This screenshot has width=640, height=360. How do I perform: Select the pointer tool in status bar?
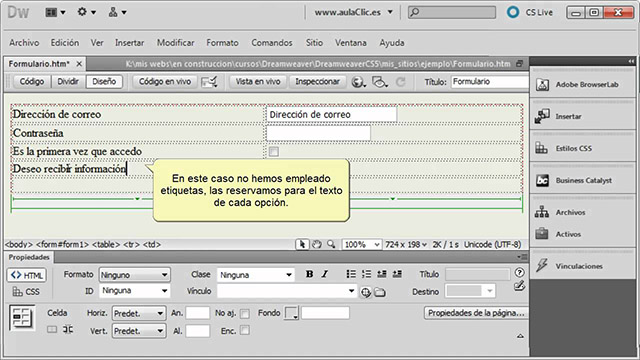click(302, 244)
